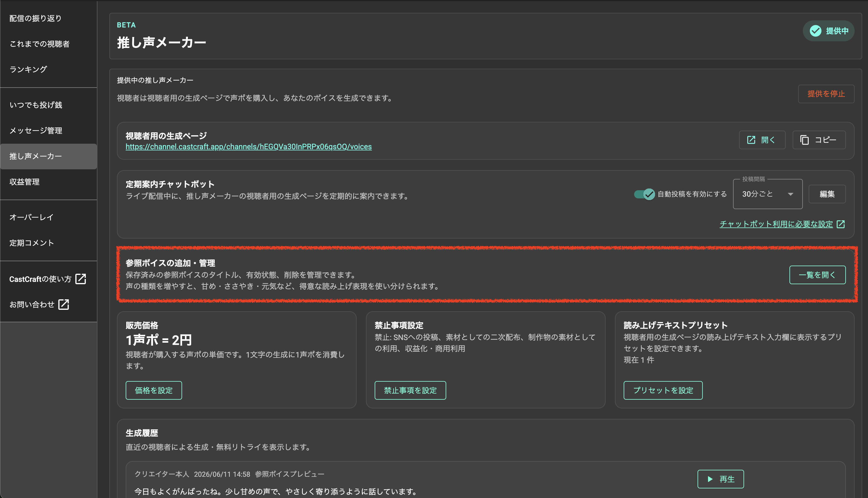The image size is (868, 498).
Task: Click the BETA label
Action: (126, 25)
